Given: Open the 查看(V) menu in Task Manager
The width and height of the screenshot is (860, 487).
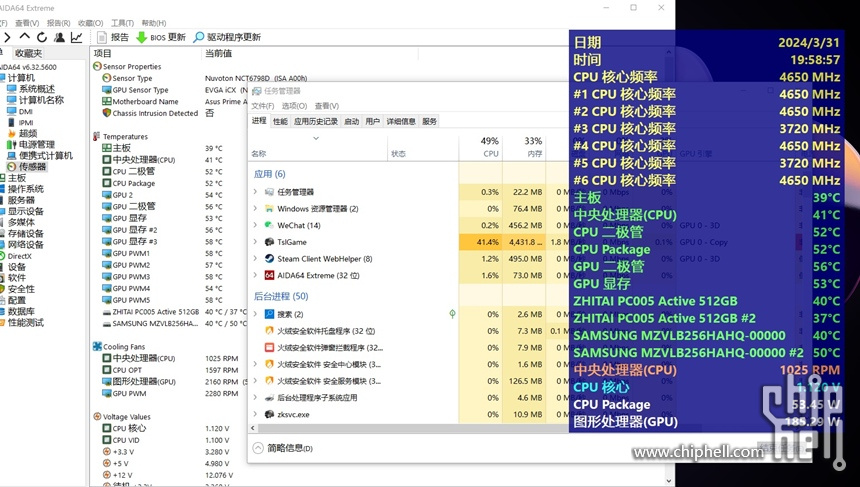Looking at the screenshot, I should 327,106.
